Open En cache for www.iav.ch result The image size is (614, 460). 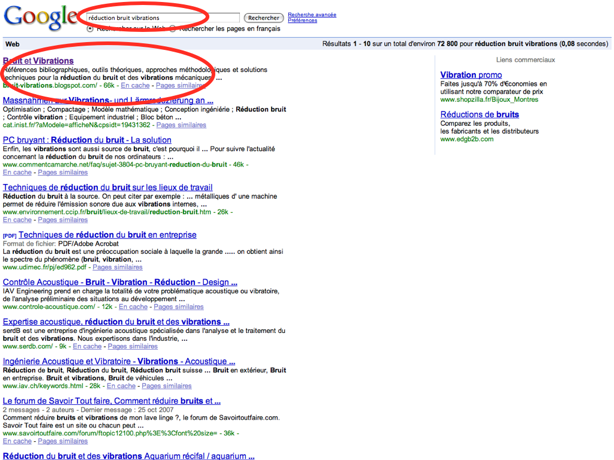[x=121, y=386]
